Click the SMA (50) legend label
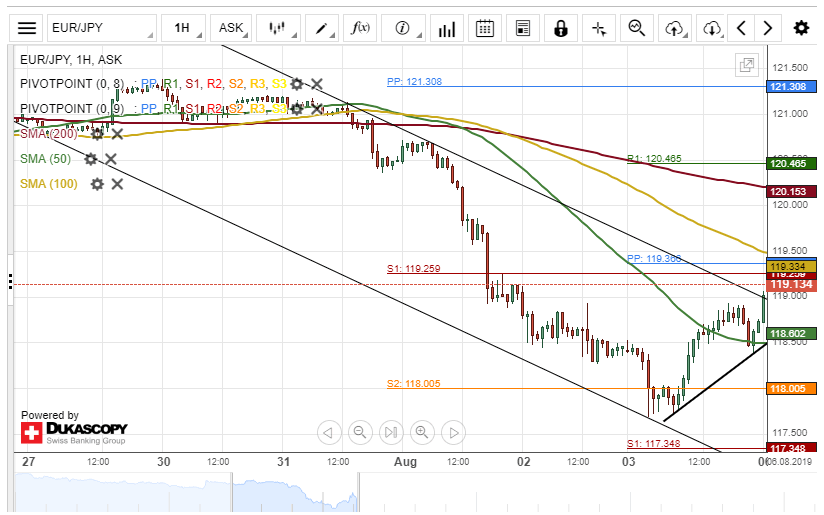The image size is (824, 515). point(46,159)
